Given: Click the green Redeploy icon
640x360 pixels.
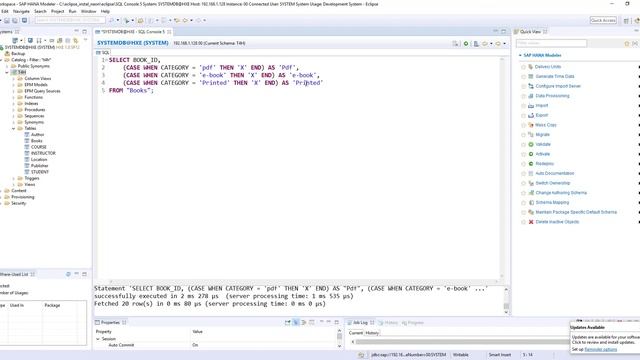Looking at the screenshot, I should point(531,164).
